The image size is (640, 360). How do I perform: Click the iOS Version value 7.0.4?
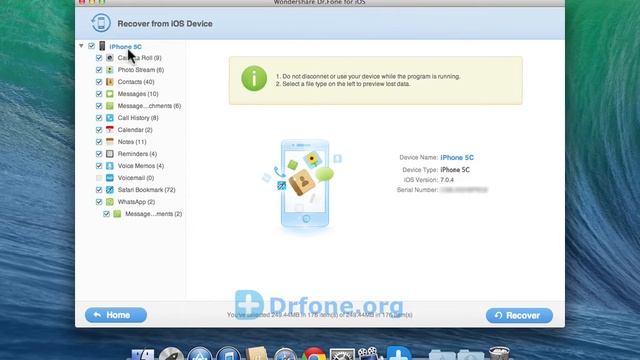(447, 180)
